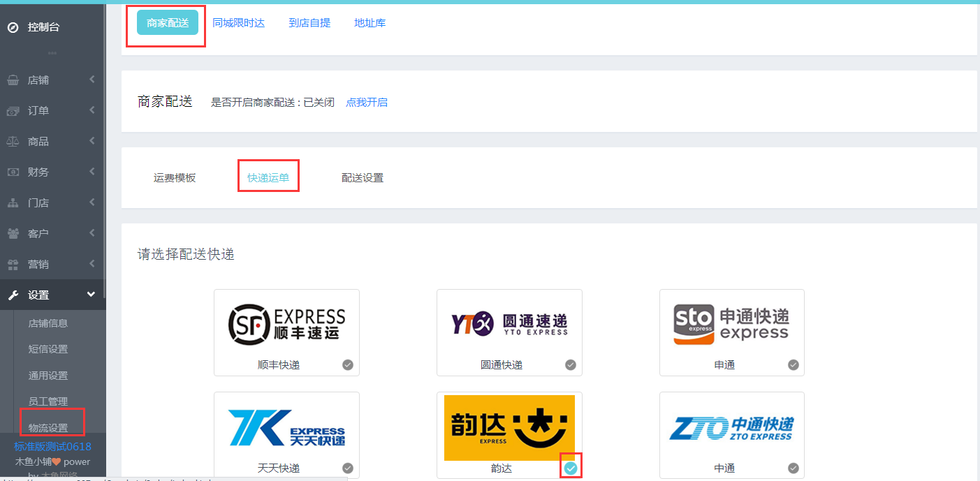Click the 点我开启 link
This screenshot has height=481, width=980.
(367, 103)
